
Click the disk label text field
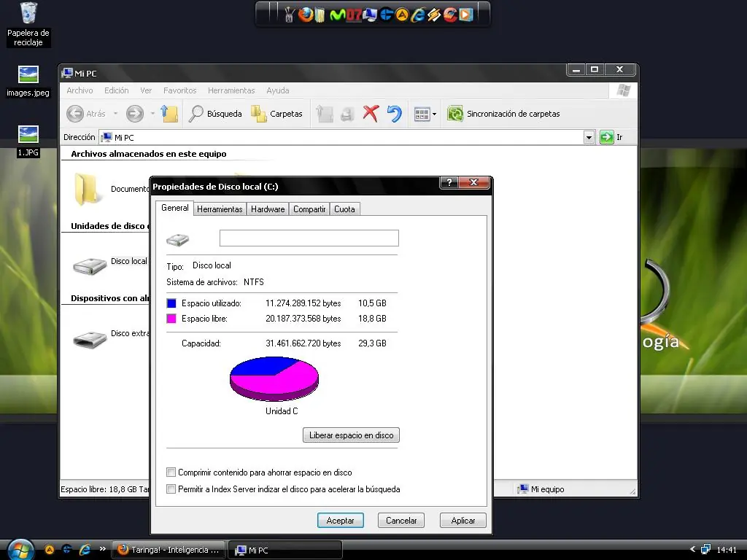tap(309, 238)
